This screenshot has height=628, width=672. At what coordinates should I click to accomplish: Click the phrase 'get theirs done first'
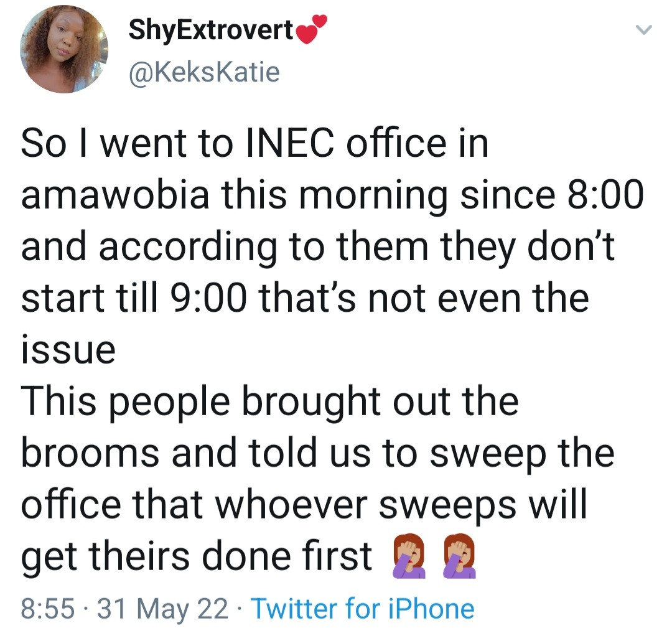click(x=196, y=555)
